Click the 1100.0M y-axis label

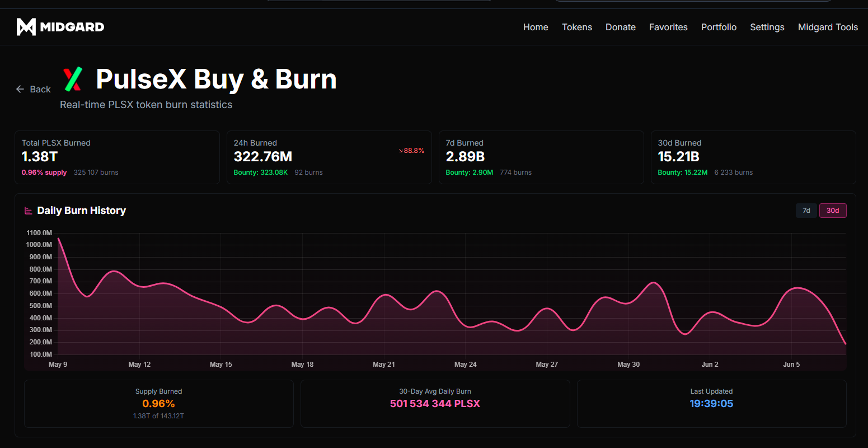39,232
